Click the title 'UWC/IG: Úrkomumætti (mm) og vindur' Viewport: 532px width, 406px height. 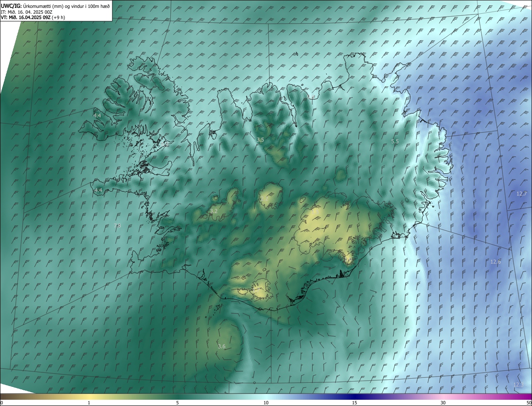[55, 6]
